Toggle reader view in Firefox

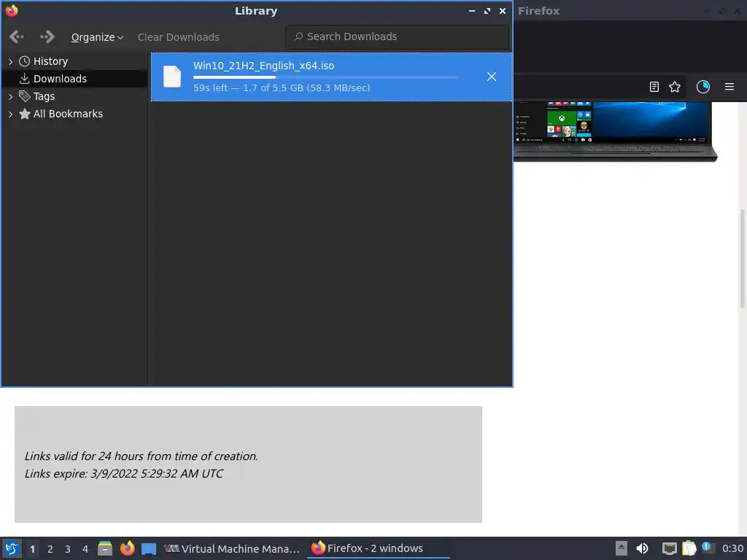click(654, 87)
